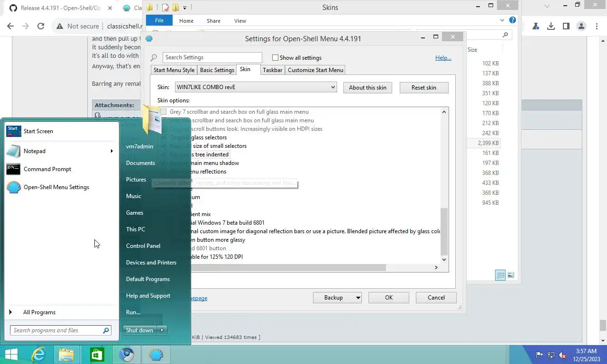Open the browser three-dot menu
The image size is (607, 364).
pyautogui.click(x=596, y=26)
